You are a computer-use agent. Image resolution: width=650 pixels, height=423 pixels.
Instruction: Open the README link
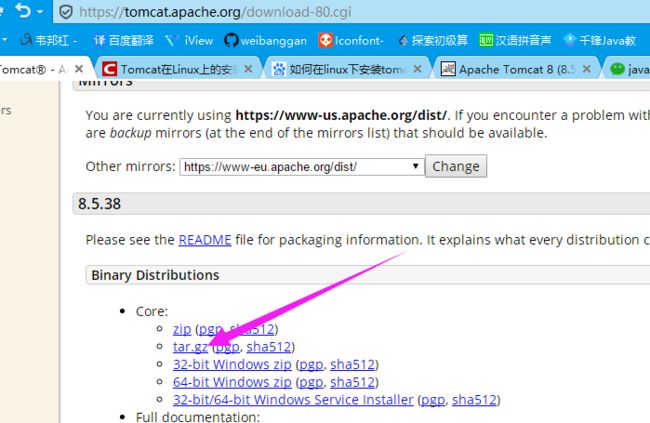point(205,240)
